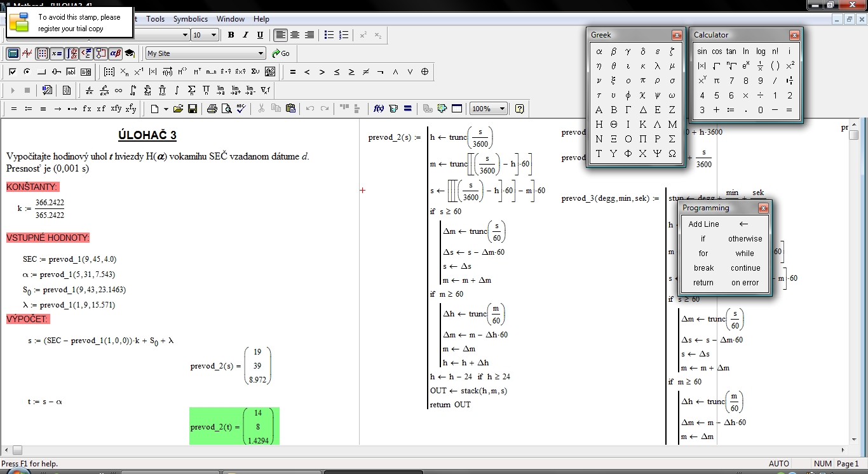Insert the 'on error' programming statement
This screenshot has width=868, height=474.
point(745,283)
